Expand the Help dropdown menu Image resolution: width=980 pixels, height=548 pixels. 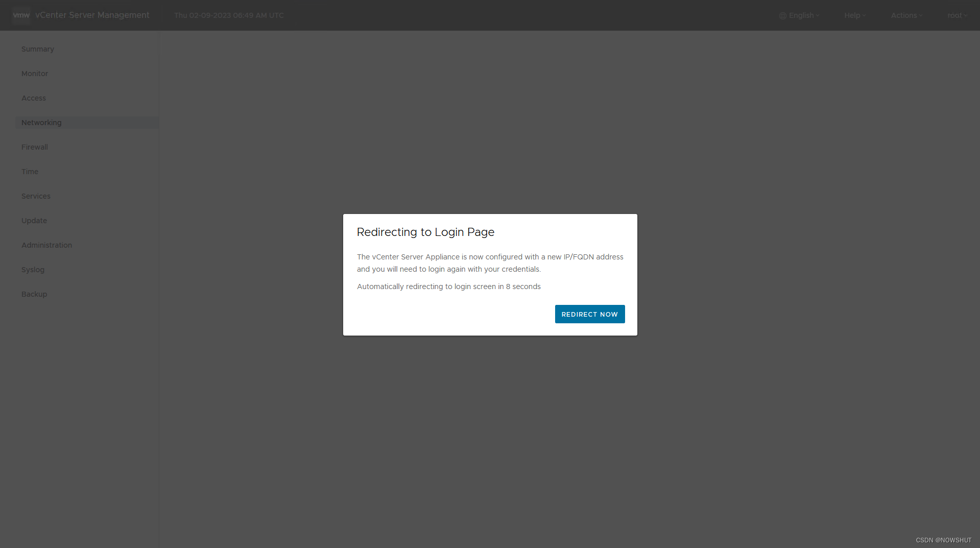tap(855, 15)
